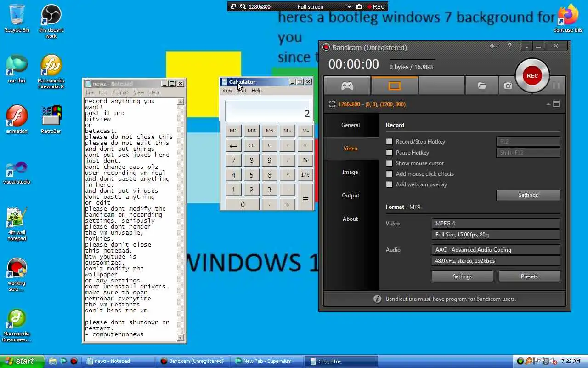Click the red record quick launch taskbar icon
The image size is (588, 368).
click(74, 361)
